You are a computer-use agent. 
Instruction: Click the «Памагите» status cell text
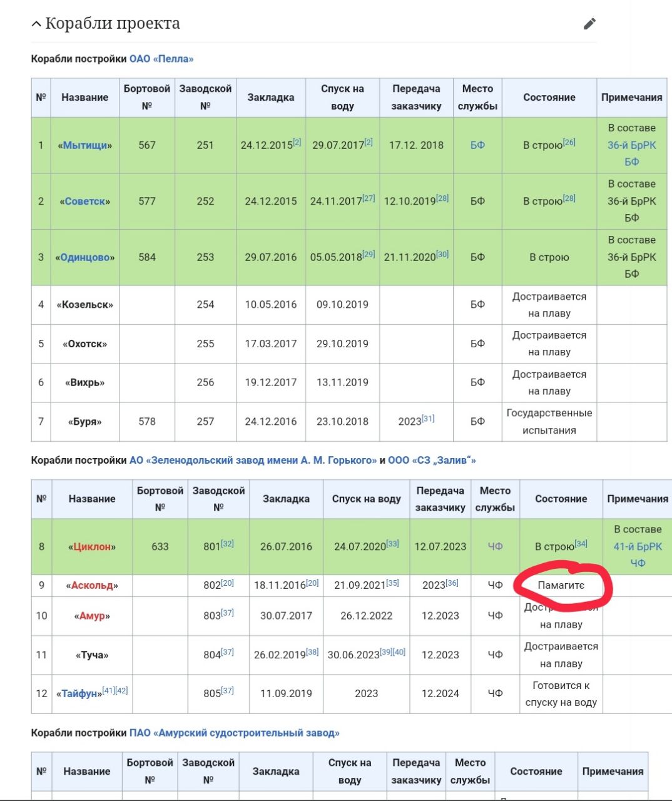tap(561, 586)
